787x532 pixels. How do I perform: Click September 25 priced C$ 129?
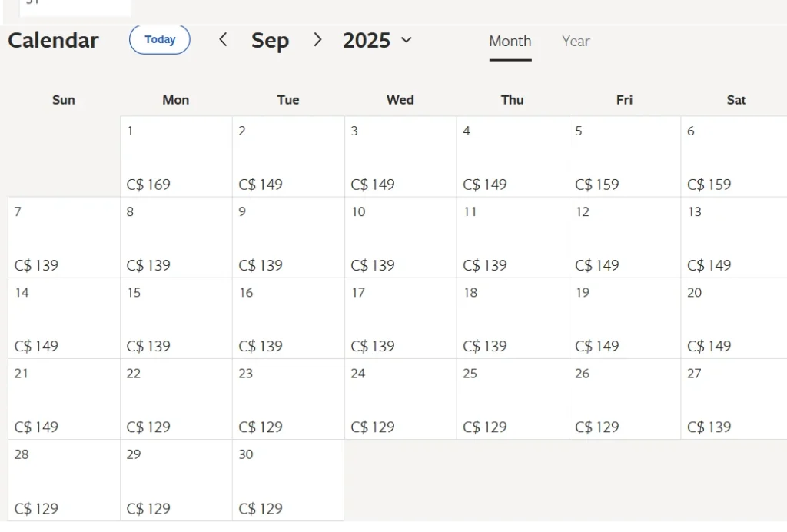[513, 399]
